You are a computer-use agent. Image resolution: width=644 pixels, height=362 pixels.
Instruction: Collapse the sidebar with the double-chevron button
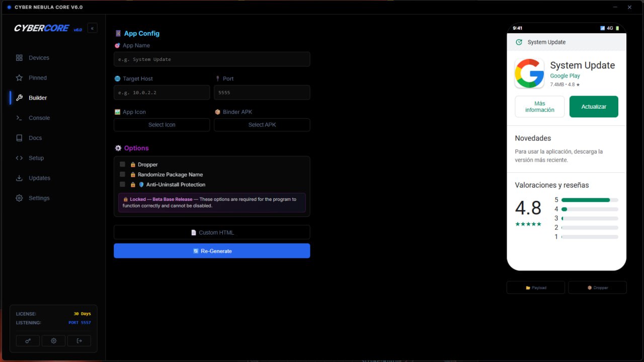click(92, 28)
